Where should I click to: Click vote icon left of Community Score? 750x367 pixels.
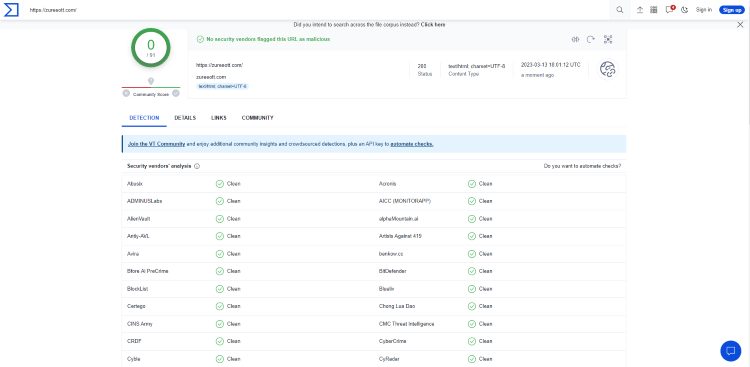click(126, 94)
